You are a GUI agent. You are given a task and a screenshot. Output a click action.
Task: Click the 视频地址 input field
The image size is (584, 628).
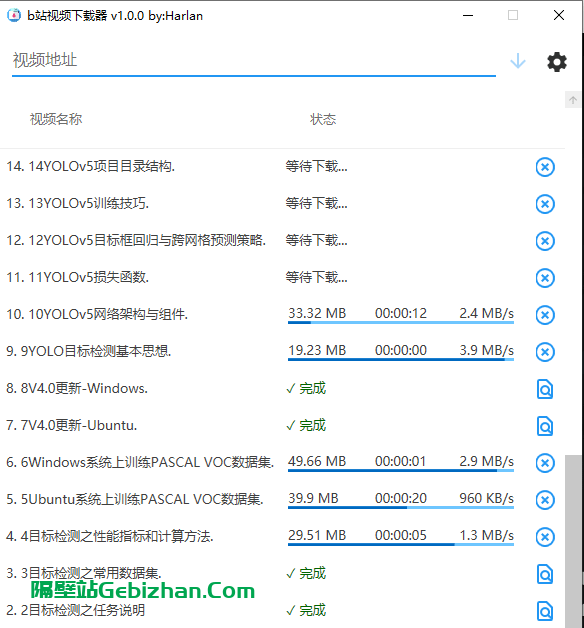(254, 60)
